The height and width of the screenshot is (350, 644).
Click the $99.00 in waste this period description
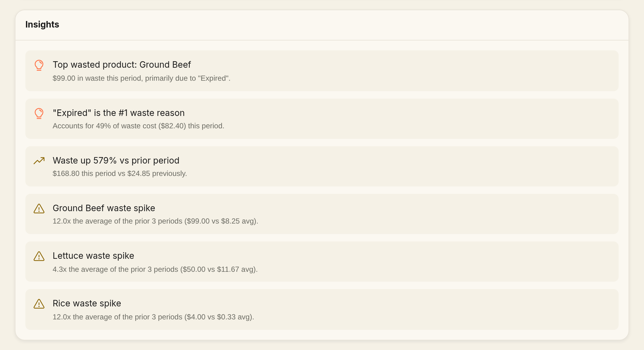(x=141, y=78)
